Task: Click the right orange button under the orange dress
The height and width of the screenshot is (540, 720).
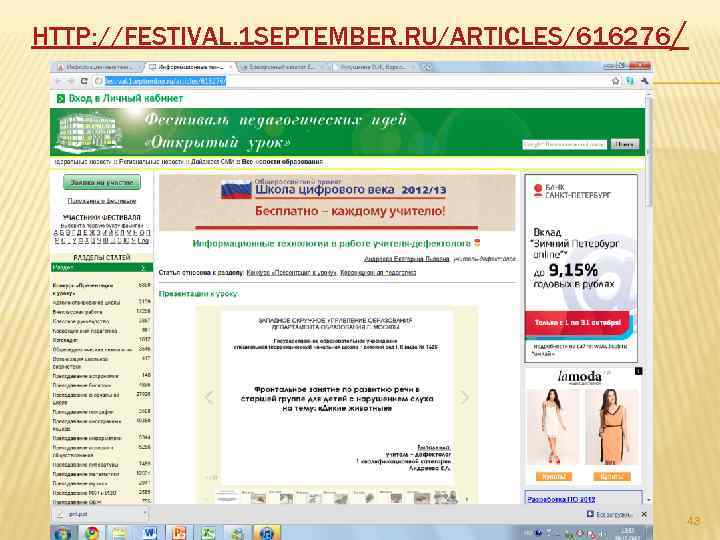Action: (x=612, y=477)
